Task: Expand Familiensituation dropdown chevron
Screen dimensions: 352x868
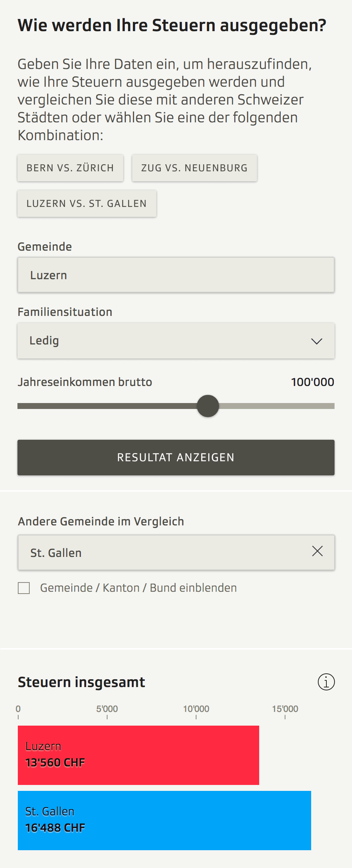Action: click(x=316, y=341)
